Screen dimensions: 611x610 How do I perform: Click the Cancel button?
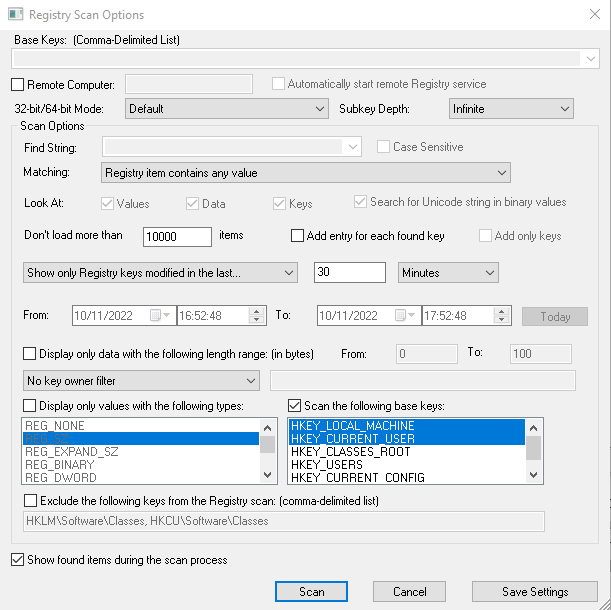click(409, 592)
